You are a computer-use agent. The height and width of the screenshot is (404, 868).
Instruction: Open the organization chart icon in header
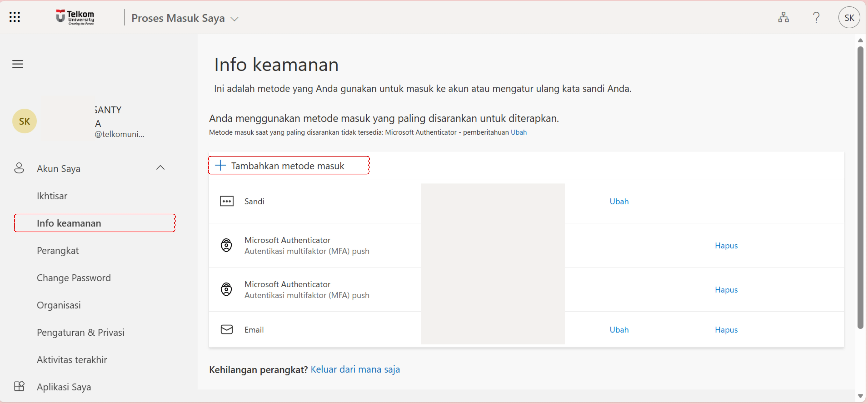click(x=783, y=17)
